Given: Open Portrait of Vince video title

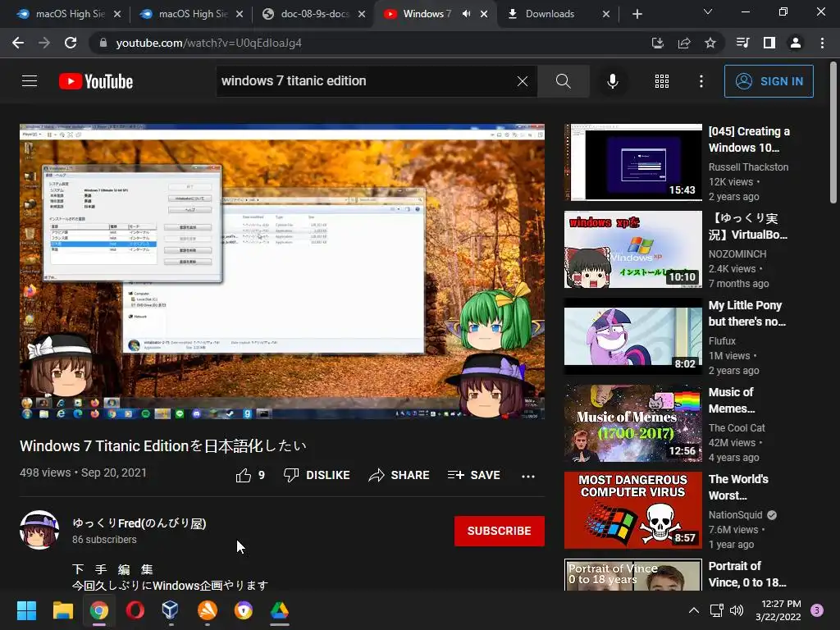Looking at the screenshot, I should pos(747,573).
